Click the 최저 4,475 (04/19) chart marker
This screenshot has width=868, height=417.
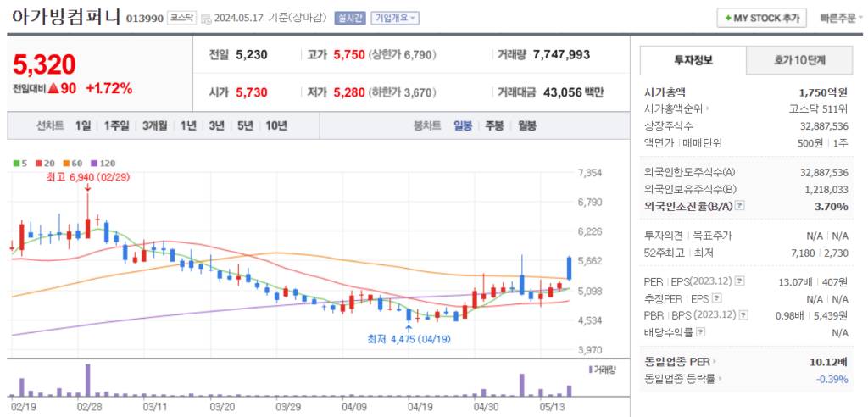click(409, 339)
